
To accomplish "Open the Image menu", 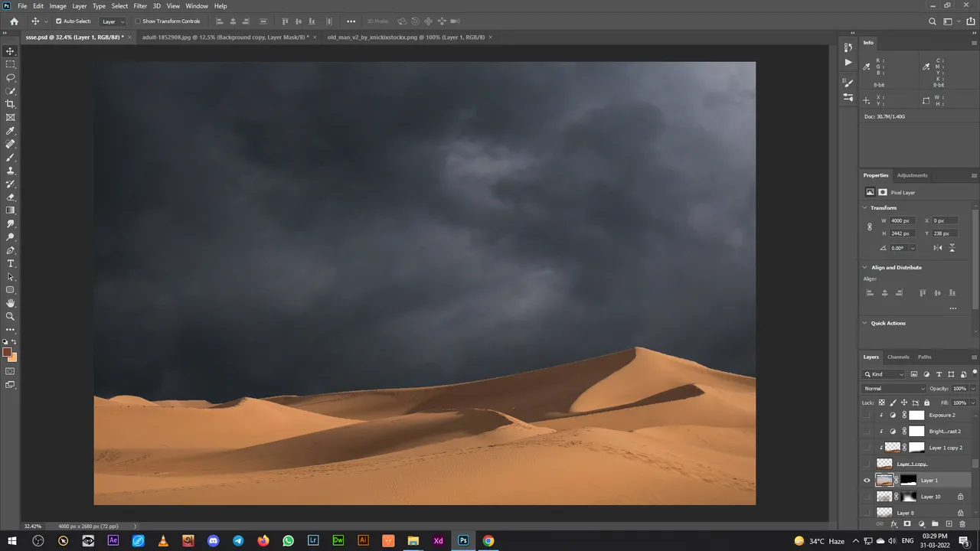I will [x=58, y=6].
